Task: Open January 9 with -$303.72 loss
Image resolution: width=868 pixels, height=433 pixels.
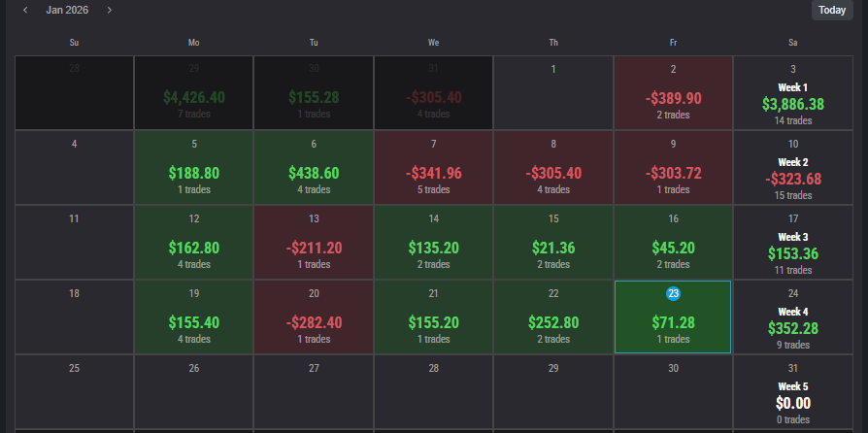Action: point(673,168)
